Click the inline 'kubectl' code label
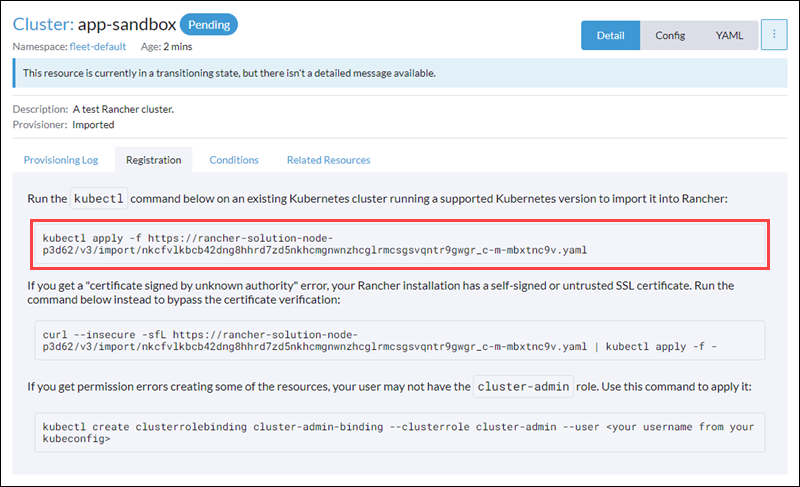Viewport: 800px width, 487px height. (x=98, y=198)
